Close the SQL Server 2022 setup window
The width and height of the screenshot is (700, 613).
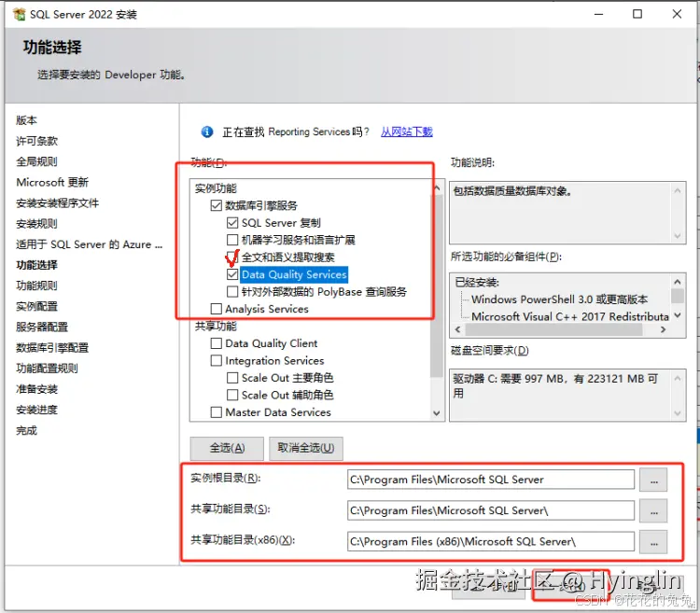point(677,14)
